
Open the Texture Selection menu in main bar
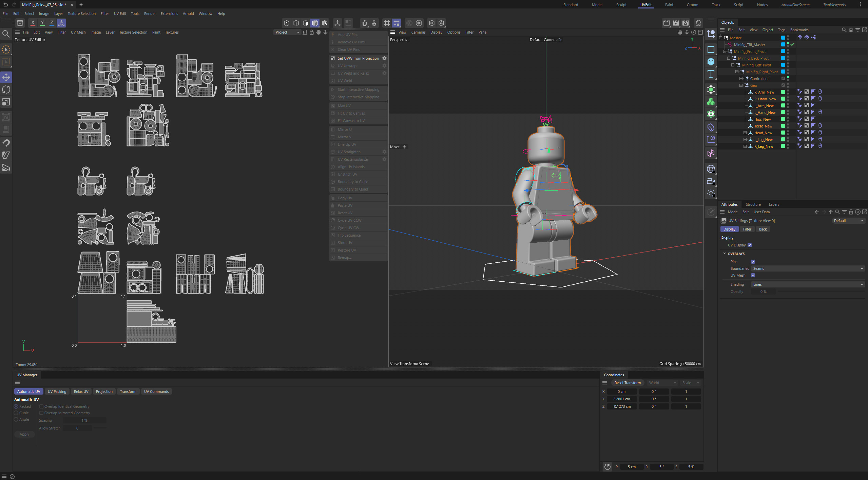tap(81, 14)
